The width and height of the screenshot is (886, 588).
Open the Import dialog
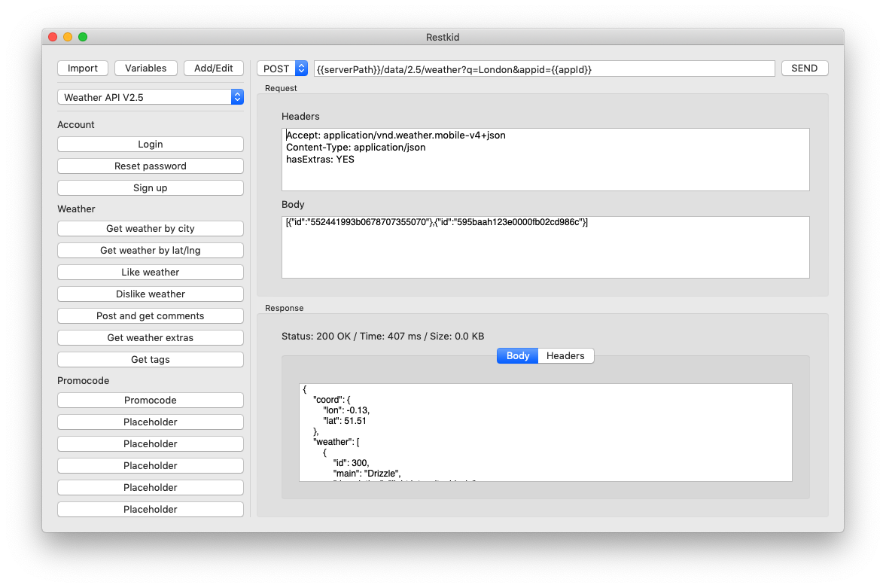tap(83, 69)
